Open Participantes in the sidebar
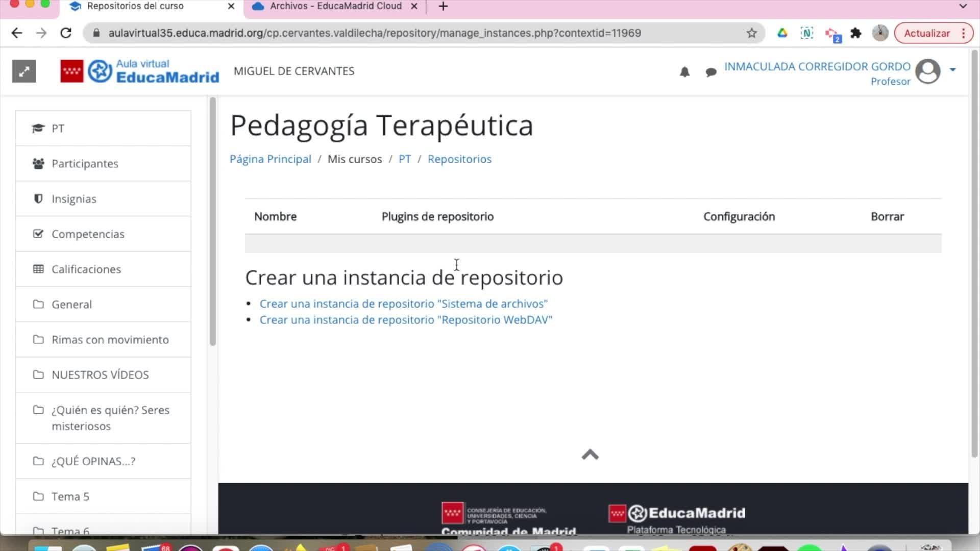The width and height of the screenshot is (980, 551). coord(85,164)
